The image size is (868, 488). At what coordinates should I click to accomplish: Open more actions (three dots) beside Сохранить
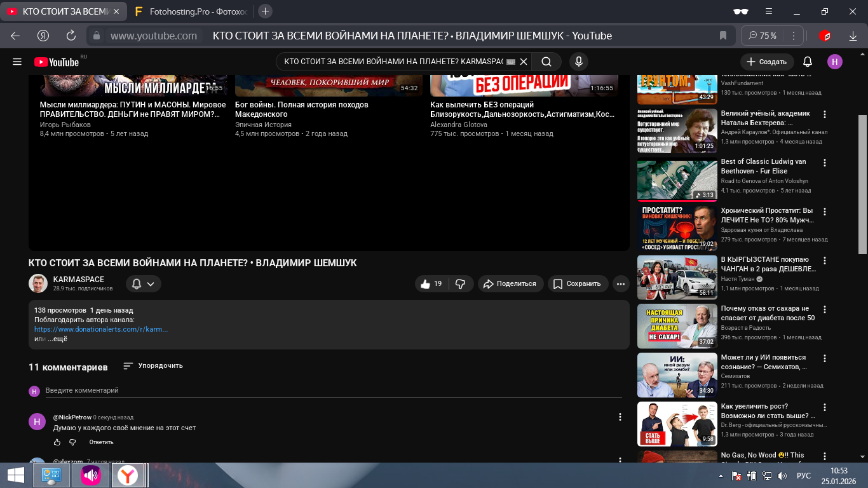pyautogui.click(x=621, y=284)
